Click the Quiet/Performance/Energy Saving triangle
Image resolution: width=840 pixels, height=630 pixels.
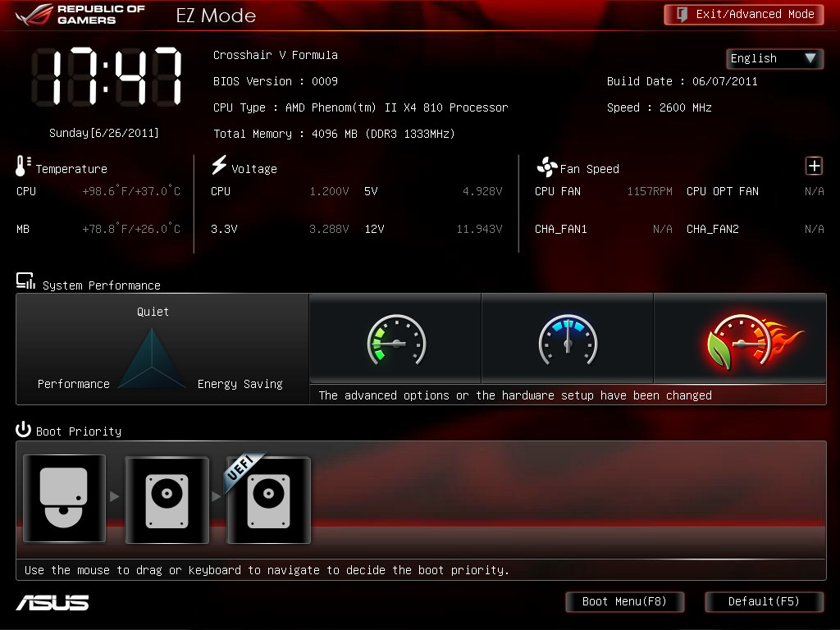pos(152,358)
